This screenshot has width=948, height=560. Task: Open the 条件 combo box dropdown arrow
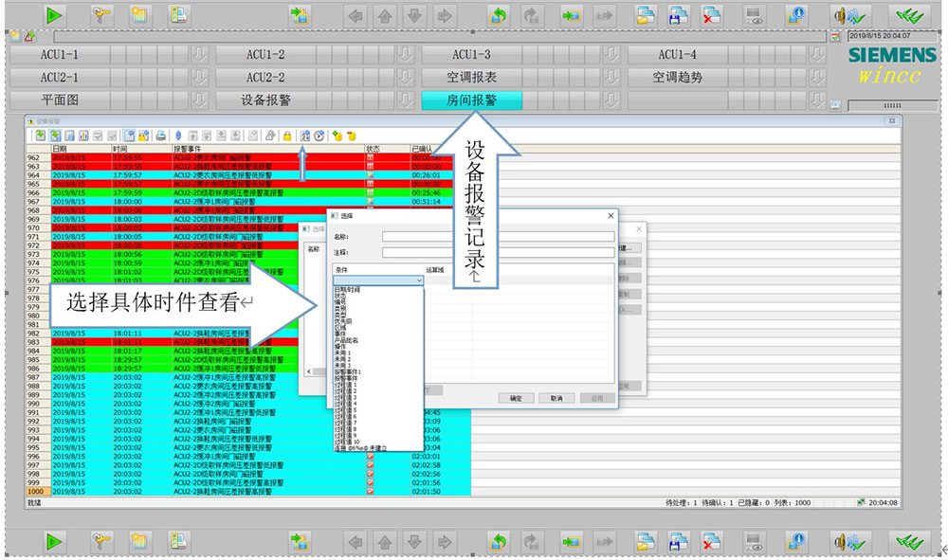tap(419, 280)
